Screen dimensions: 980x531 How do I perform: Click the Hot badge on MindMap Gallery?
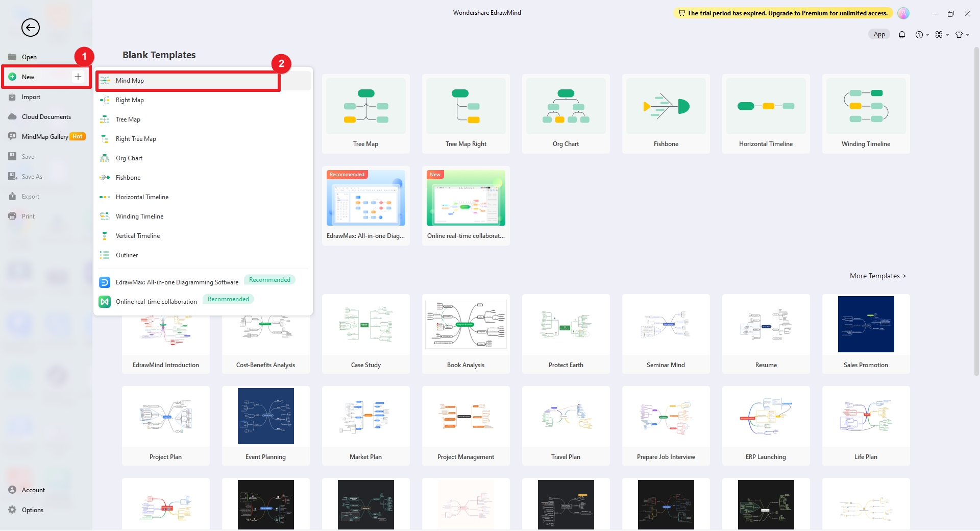pyautogui.click(x=78, y=136)
